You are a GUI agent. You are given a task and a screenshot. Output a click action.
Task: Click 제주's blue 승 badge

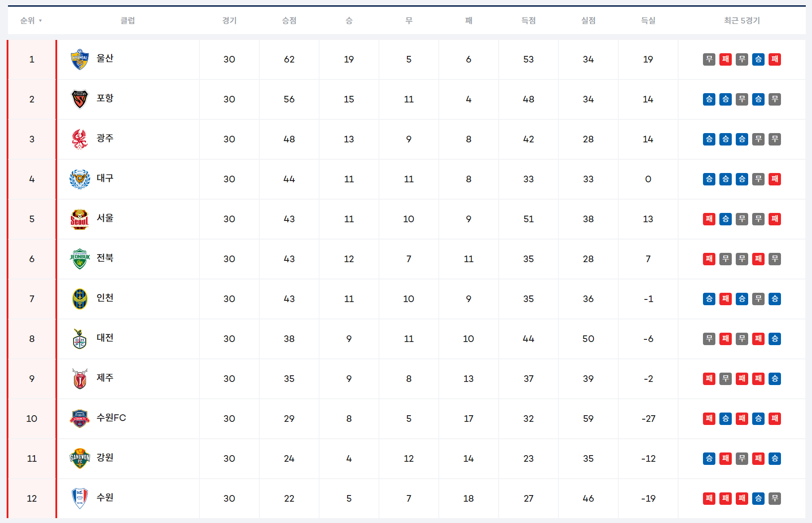tap(775, 379)
